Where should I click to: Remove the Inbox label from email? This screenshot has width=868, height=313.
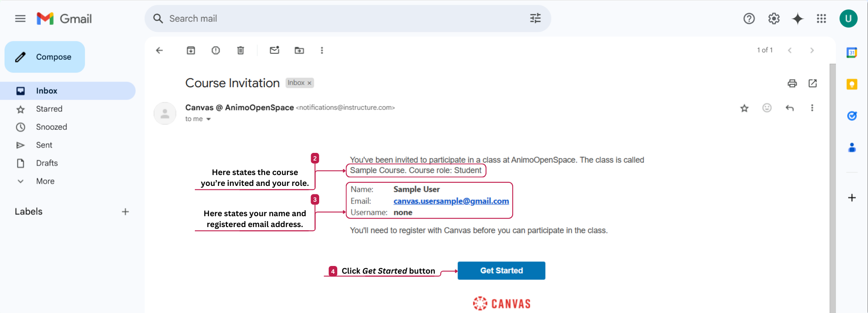tap(309, 83)
